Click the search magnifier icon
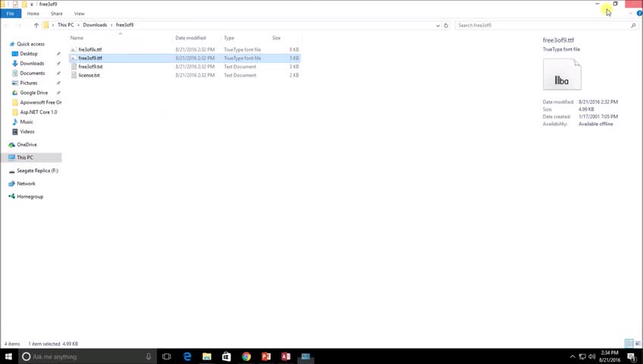643x364 pixels. coord(633,26)
